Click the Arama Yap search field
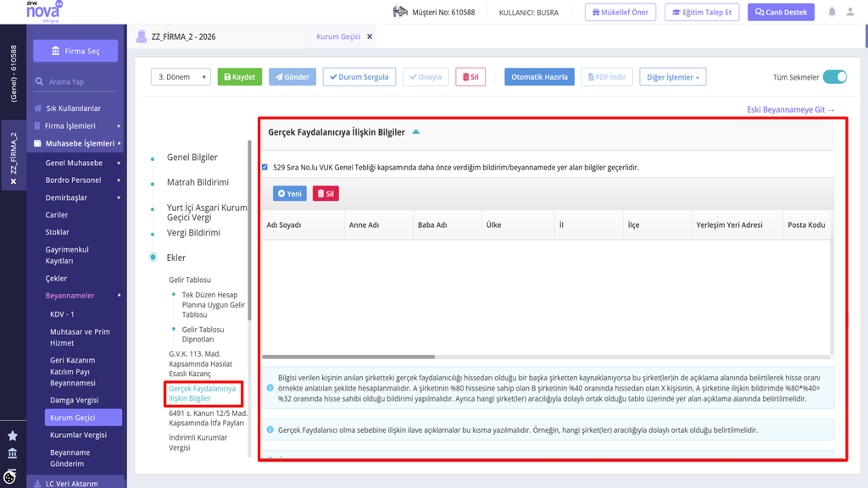 coord(75,82)
